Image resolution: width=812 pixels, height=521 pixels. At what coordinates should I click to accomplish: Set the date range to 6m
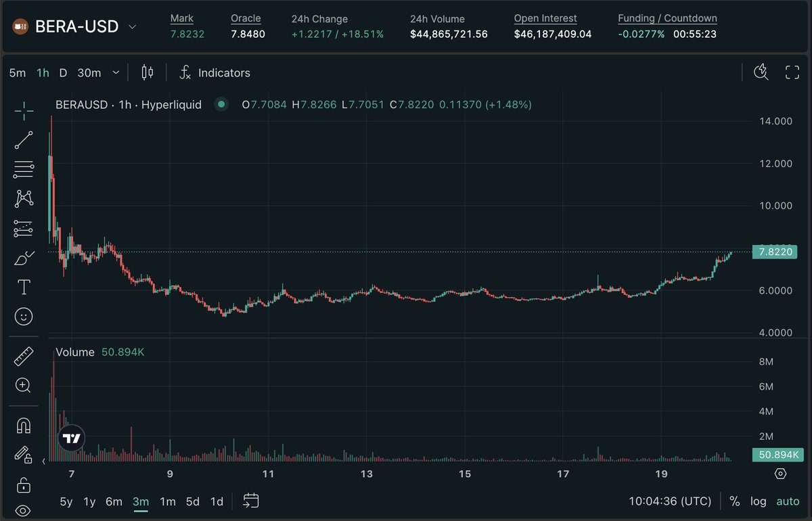(x=114, y=501)
